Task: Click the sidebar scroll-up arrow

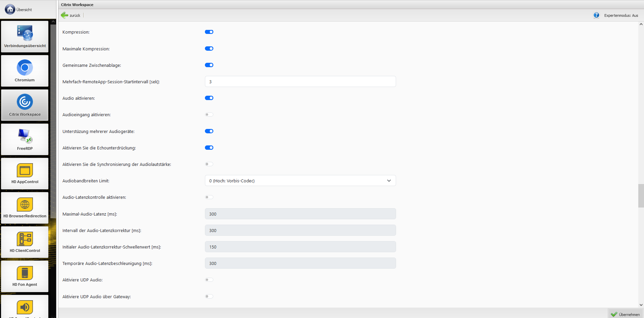Action: pos(53,21)
